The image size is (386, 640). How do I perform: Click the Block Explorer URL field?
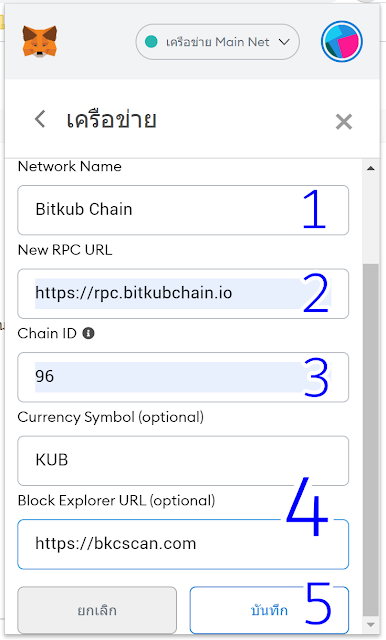click(183, 544)
